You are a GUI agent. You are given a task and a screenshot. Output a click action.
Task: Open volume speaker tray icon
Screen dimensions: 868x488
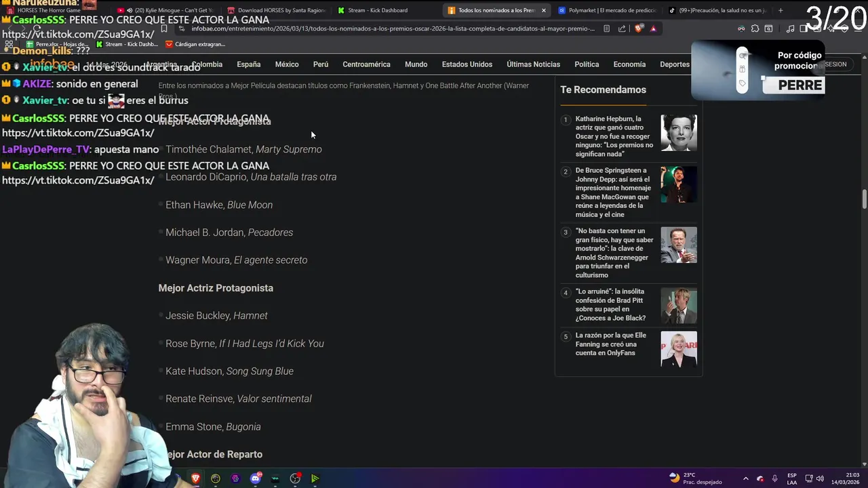tap(821, 479)
